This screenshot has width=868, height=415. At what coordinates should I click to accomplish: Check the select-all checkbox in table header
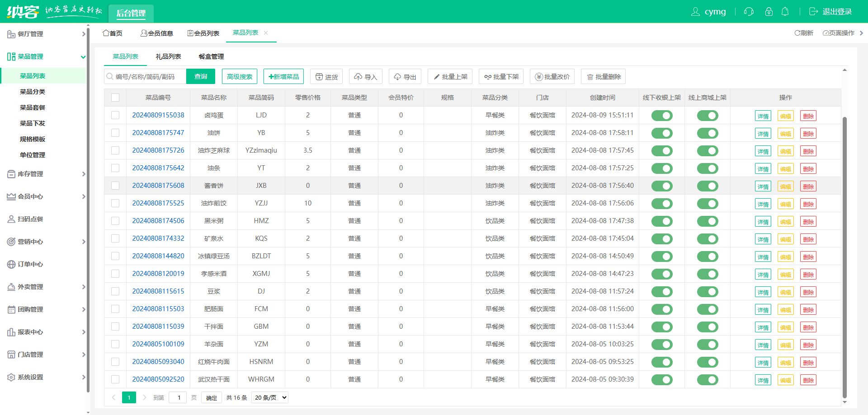[115, 98]
